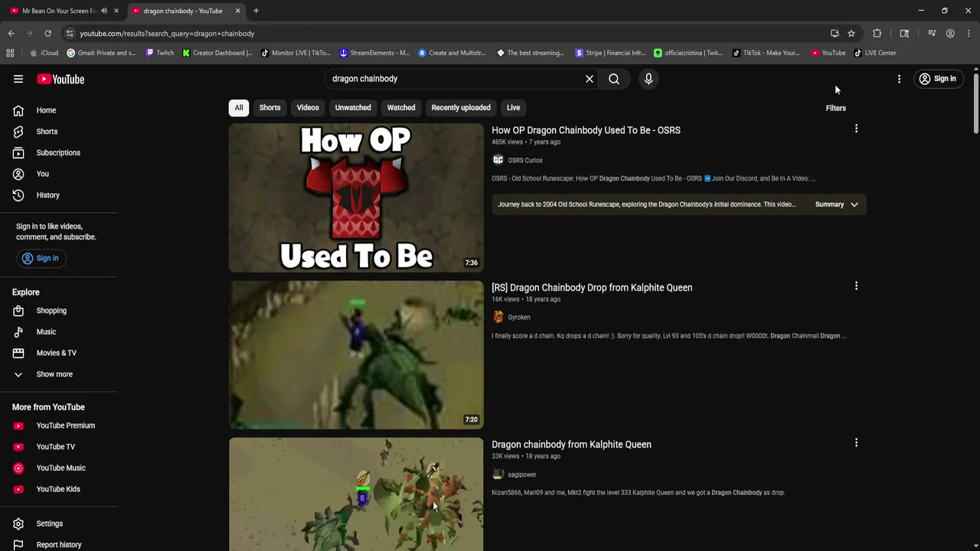Open the sagipower channel link
Screen dimensions: 980x551
522,474
